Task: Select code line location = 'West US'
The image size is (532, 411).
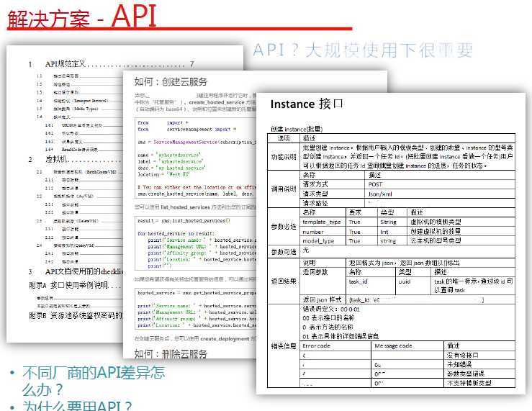Action: pos(163,174)
